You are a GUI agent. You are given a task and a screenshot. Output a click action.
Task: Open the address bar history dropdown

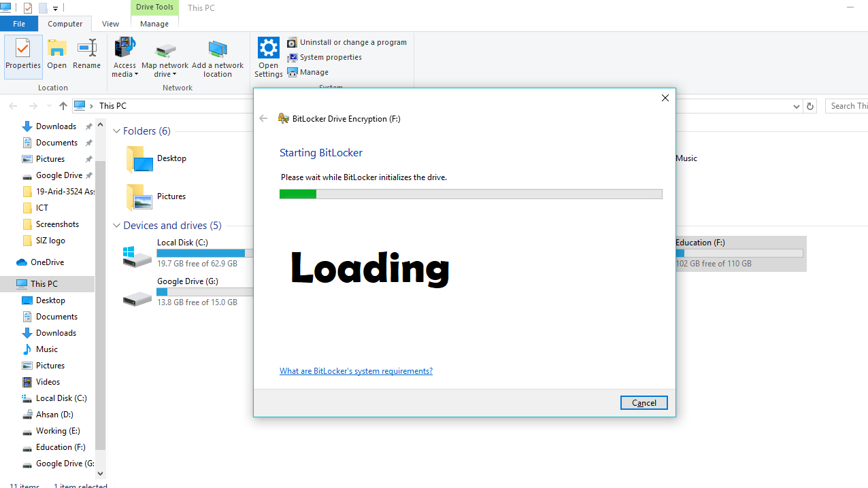797,106
